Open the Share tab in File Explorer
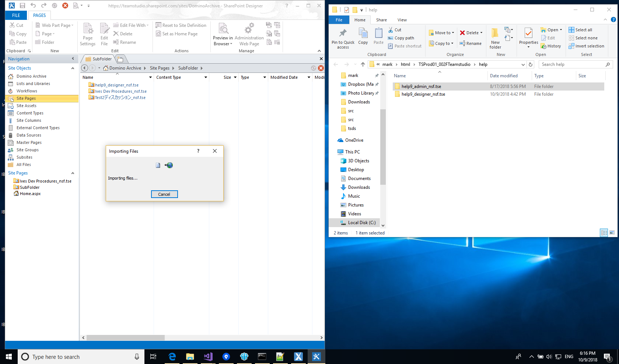This screenshot has height=364, width=619. (x=381, y=20)
